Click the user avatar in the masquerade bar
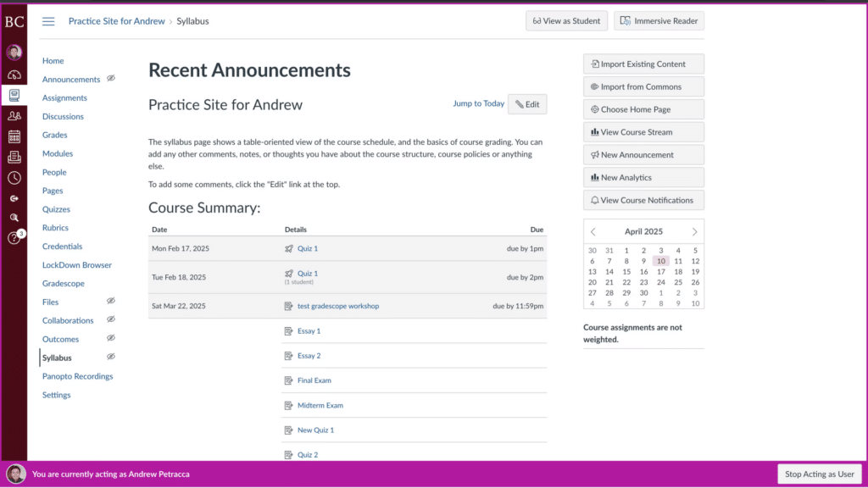 coord(15,474)
